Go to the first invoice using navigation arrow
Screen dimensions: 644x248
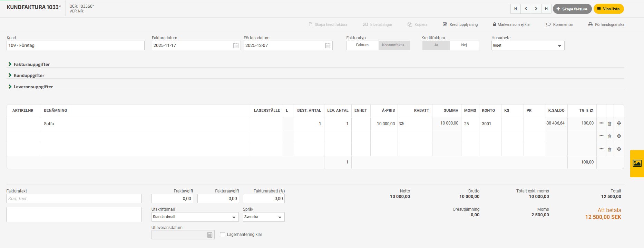[x=516, y=9]
